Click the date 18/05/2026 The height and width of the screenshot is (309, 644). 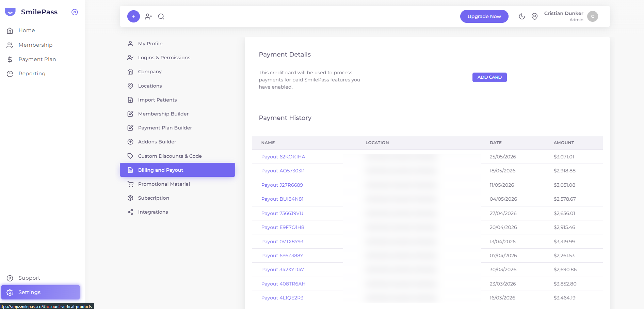click(502, 171)
